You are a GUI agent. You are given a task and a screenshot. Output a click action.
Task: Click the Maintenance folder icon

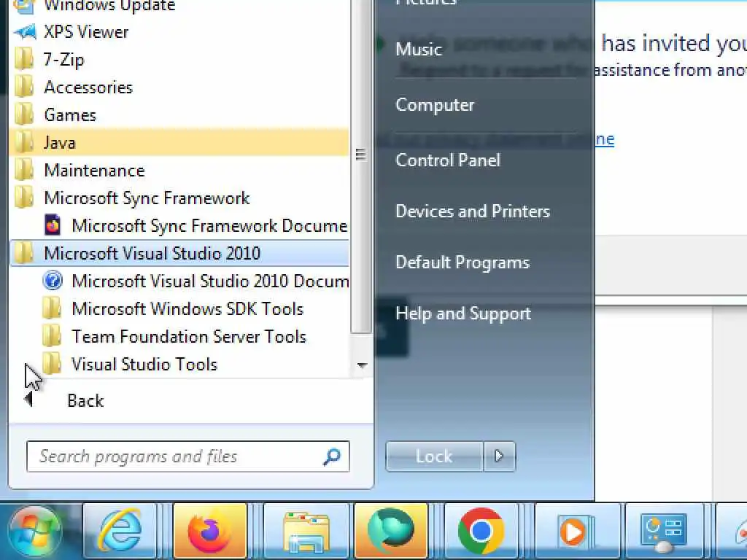pos(24,170)
